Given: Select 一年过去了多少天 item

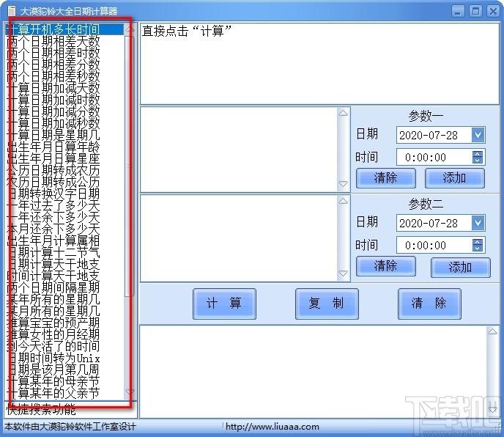Looking at the screenshot, I should [x=64, y=205].
